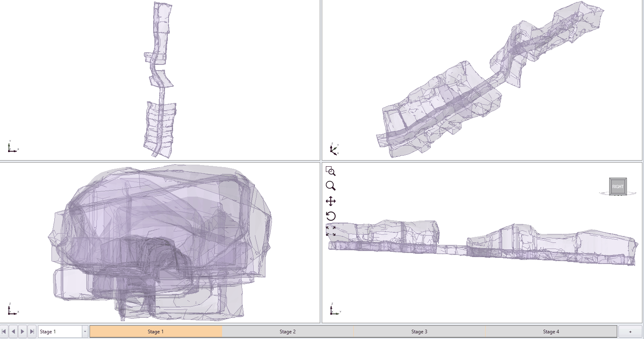Switch to the Stage 3 tab

[x=419, y=332]
